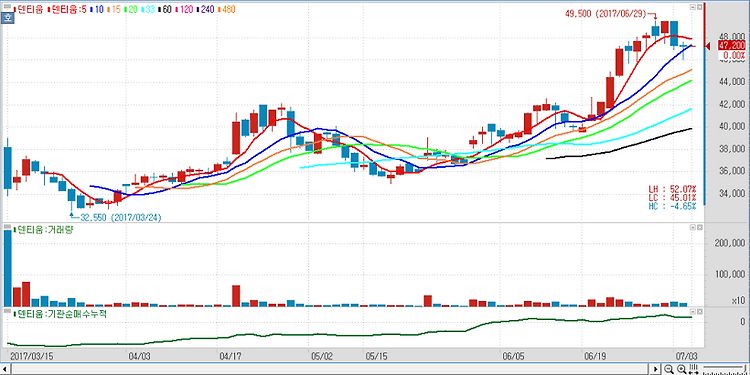The height and width of the screenshot is (375, 750).
Task: Click the 38,000 price axis label
Action: tap(732, 149)
